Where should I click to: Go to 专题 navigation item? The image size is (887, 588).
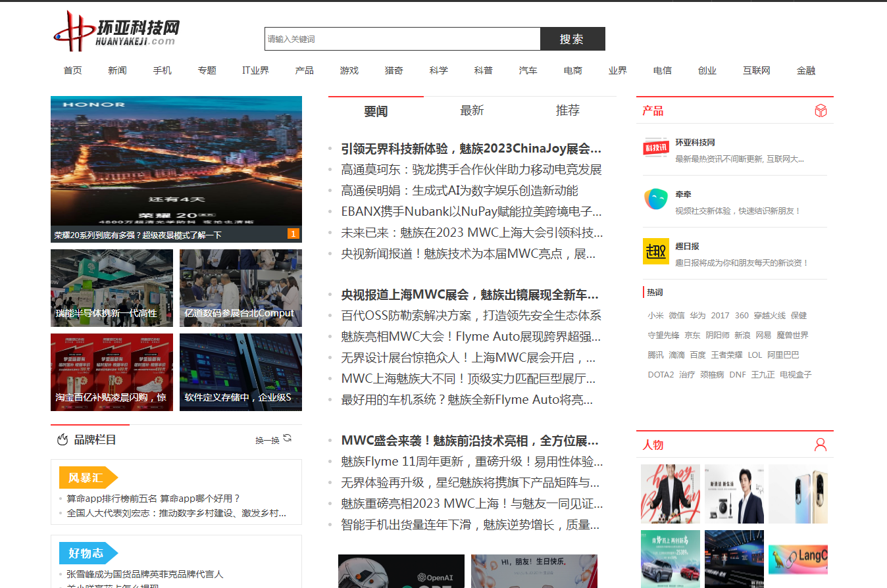(207, 70)
